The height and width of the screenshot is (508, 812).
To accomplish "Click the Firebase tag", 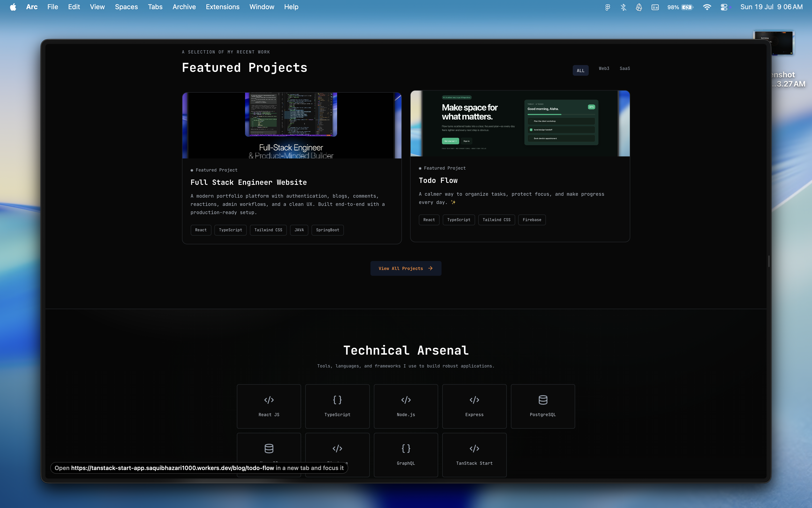I will click(x=532, y=220).
